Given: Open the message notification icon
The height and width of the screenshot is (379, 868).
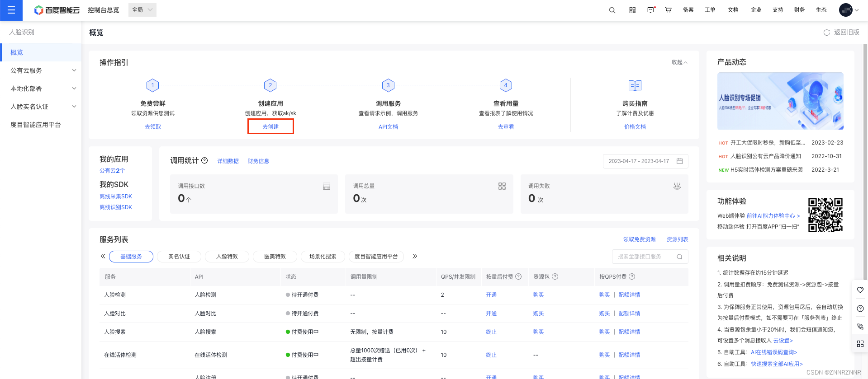Looking at the screenshot, I should (651, 10).
